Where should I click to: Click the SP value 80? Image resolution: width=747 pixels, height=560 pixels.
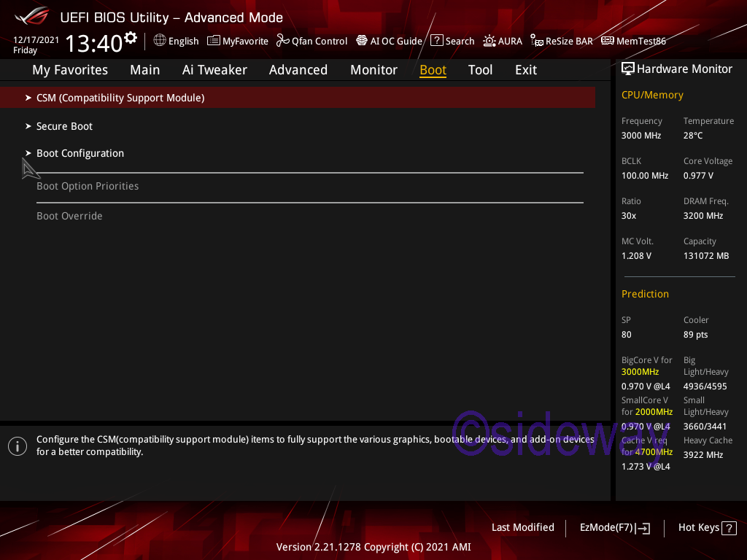[627, 335]
